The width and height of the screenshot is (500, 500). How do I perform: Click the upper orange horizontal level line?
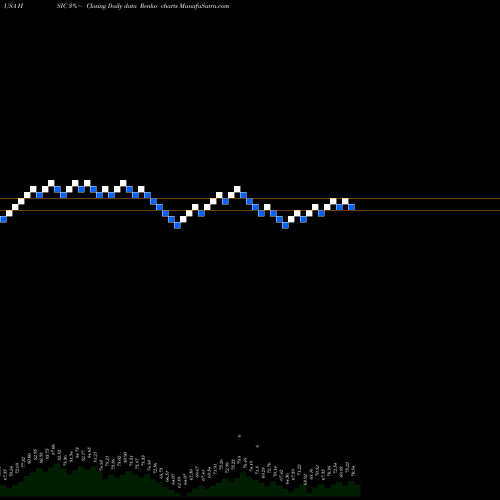[250, 199]
